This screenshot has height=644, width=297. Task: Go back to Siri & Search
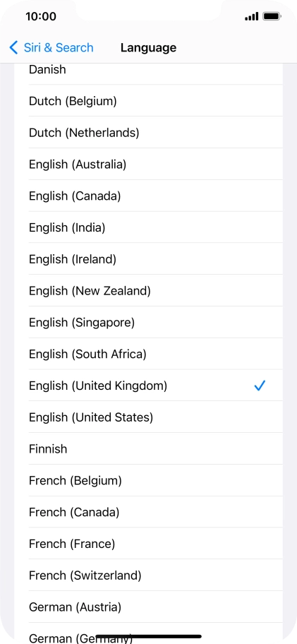pos(51,47)
